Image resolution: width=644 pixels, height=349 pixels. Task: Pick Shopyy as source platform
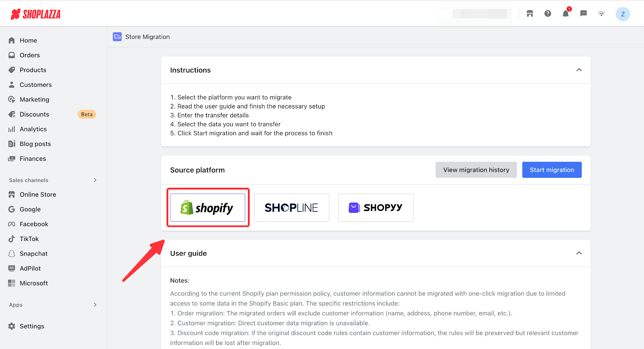(376, 208)
